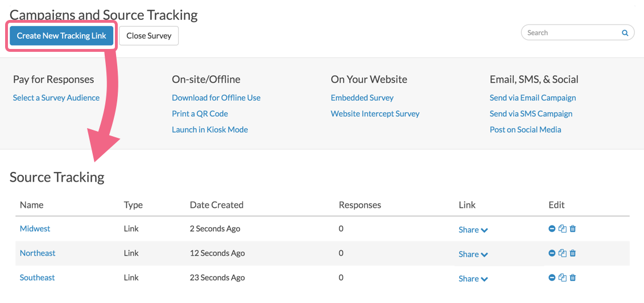Open the Midwest link name
The height and width of the screenshot is (303, 644).
35,229
